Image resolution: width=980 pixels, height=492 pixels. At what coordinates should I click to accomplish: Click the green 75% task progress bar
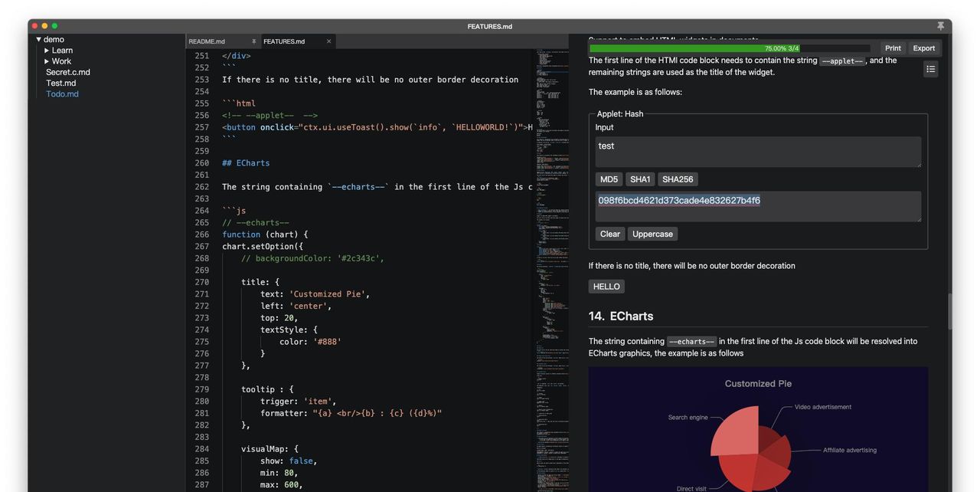click(x=730, y=48)
